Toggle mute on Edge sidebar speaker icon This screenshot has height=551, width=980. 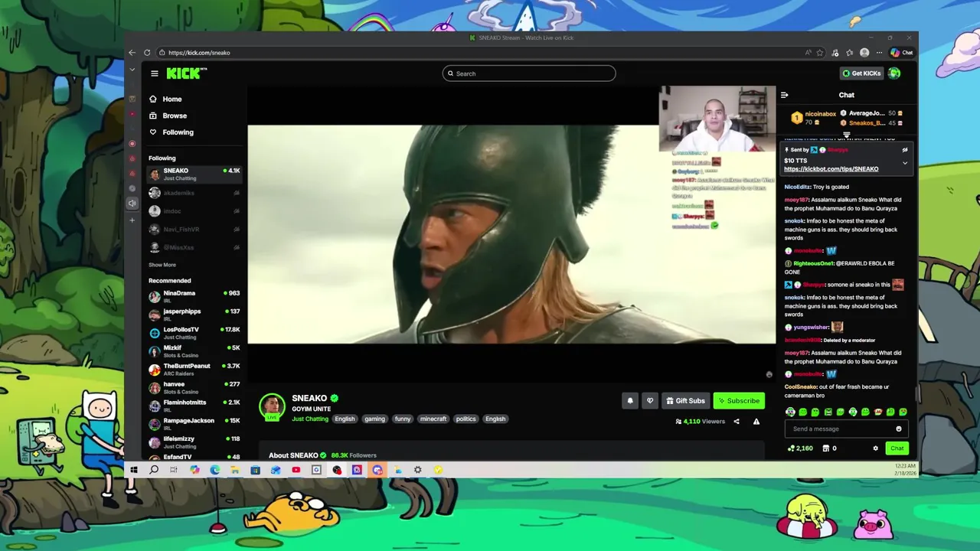pos(132,204)
